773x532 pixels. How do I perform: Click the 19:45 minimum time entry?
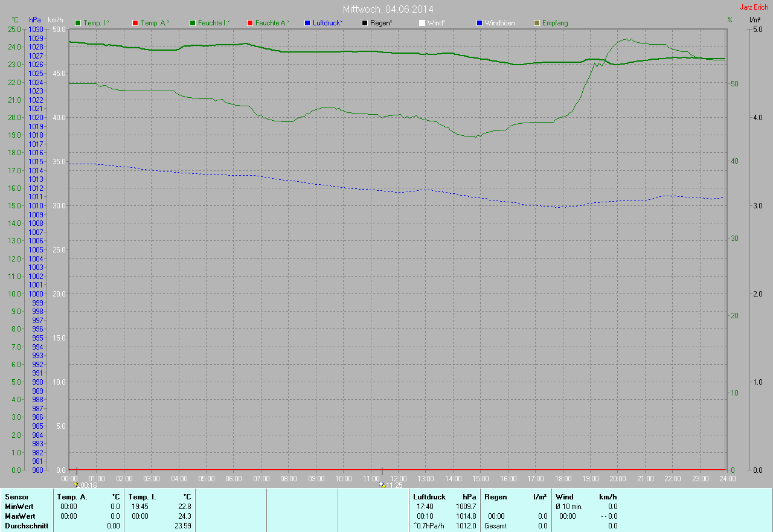[140, 507]
